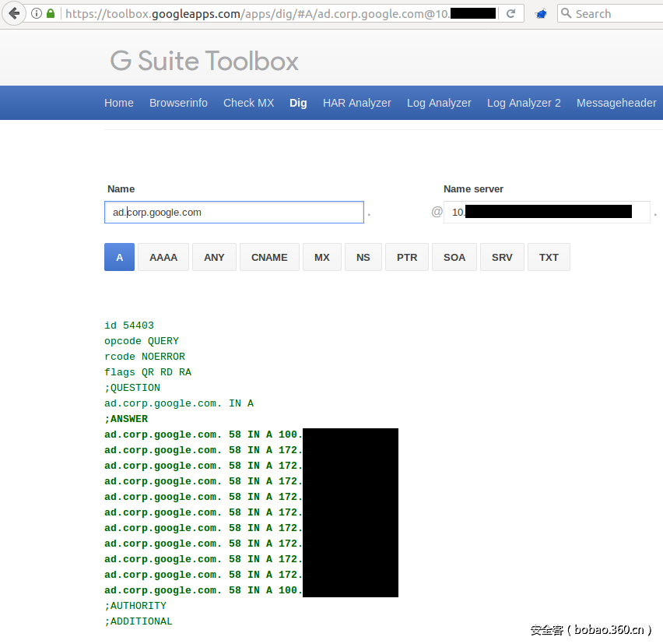Open the Home navigation tab
The width and height of the screenshot is (663, 644).
pyautogui.click(x=119, y=103)
